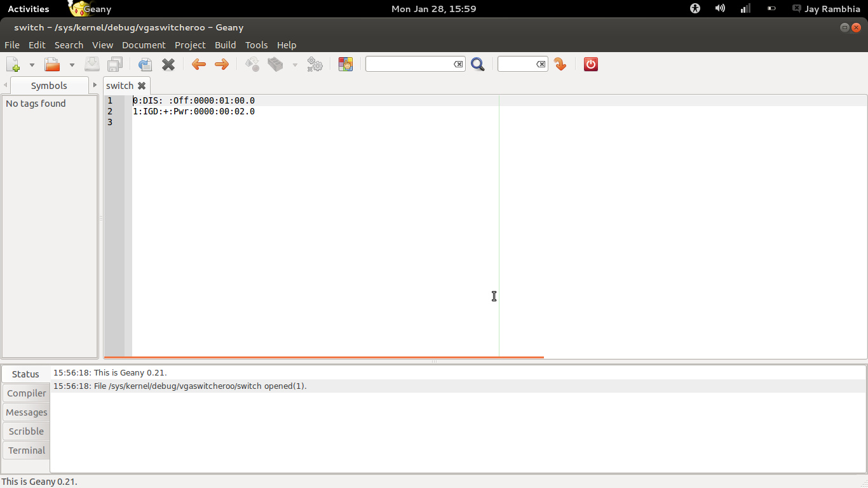Save all open files icon
This screenshot has height=488, width=868.
115,64
